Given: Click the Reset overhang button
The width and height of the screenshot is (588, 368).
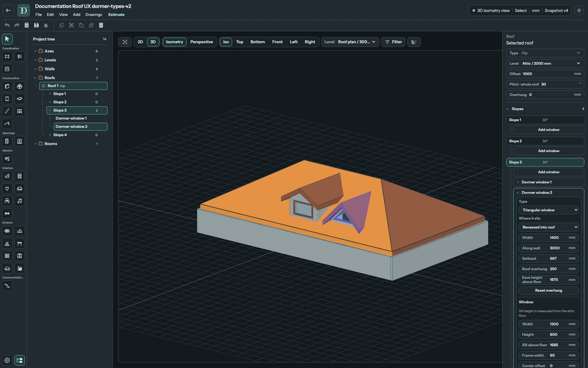Looking at the screenshot, I should [x=548, y=290].
